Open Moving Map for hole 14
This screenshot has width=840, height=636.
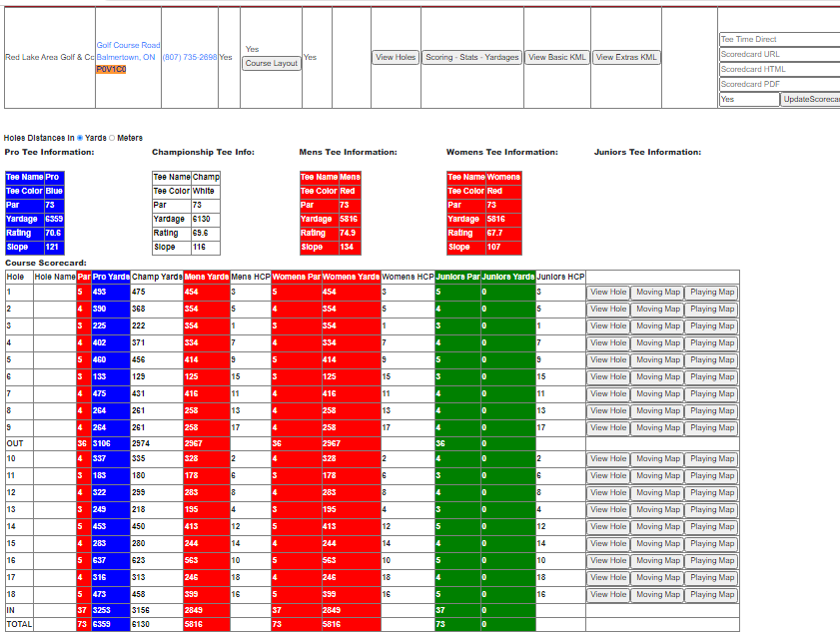(658, 527)
